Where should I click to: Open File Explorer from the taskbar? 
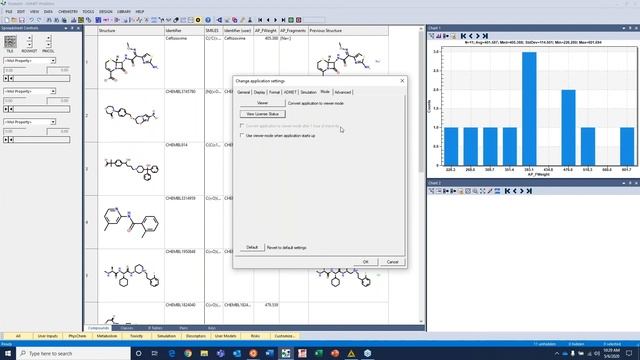204,353
